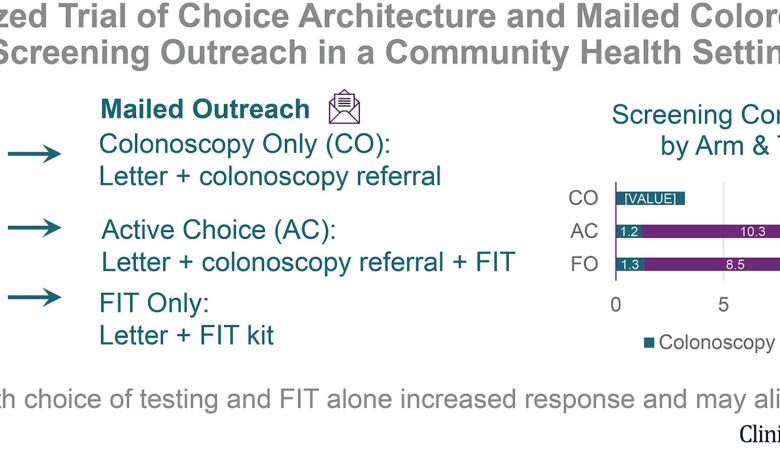Viewport: 780px width, 470px height.
Task: Click the FO purple segment showing 8.5
Action: point(712,264)
